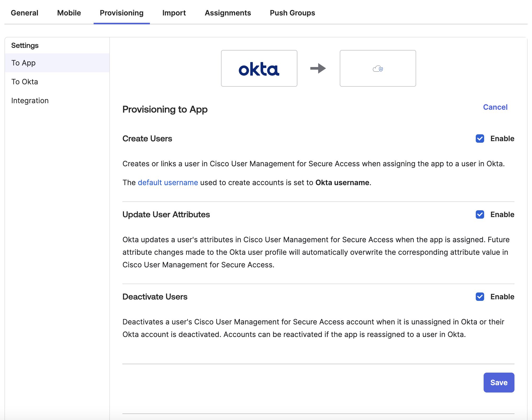Image resolution: width=532 pixels, height=420 pixels.
Task: Open To Okta settings section
Action: (25, 82)
